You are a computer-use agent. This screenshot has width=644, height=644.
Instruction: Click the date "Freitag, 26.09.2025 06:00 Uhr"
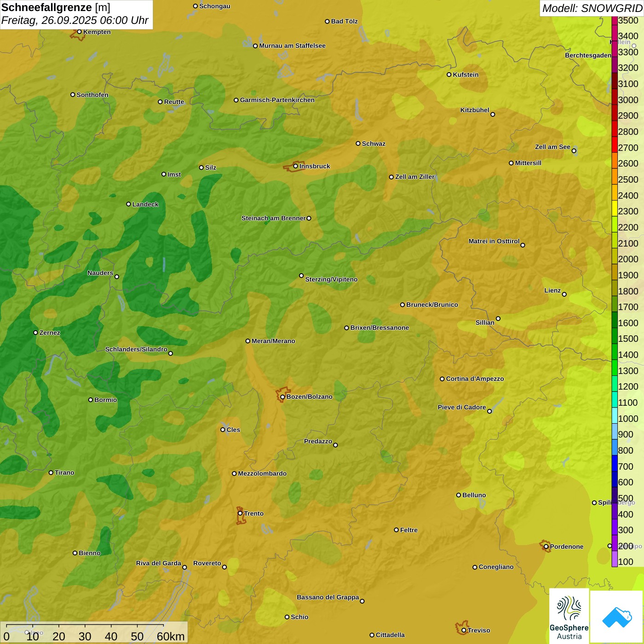point(75,21)
